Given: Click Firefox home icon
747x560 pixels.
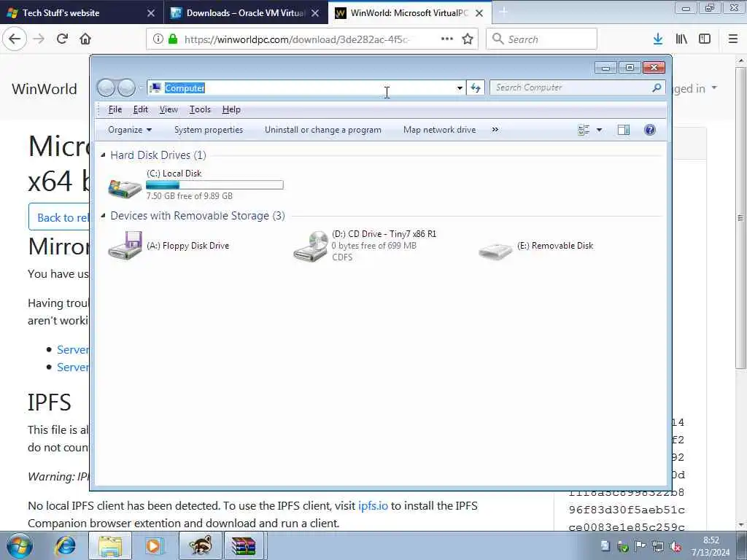Looking at the screenshot, I should point(85,39).
